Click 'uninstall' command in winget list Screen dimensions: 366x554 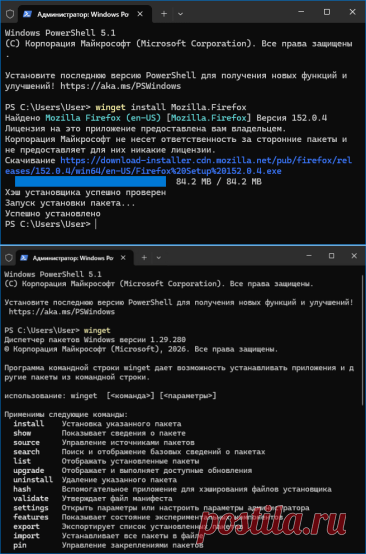(33, 480)
